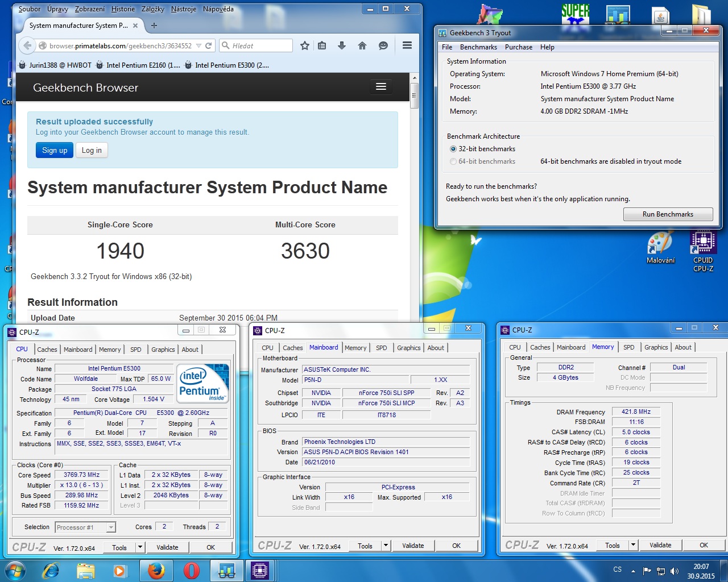Open URL history dropdown arrow
The image size is (728, 582).
(x=198, y=45)
